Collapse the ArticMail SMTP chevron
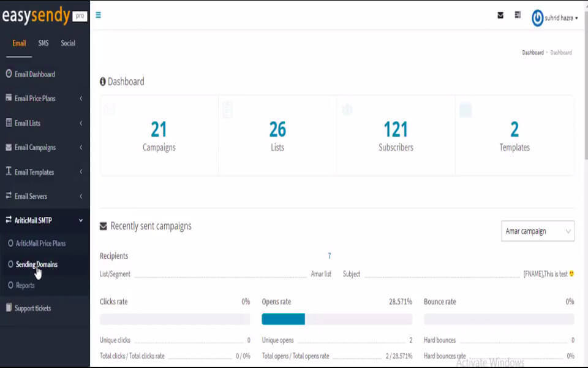The width and height of the screenshot is (588, 368). coord(81,220)
